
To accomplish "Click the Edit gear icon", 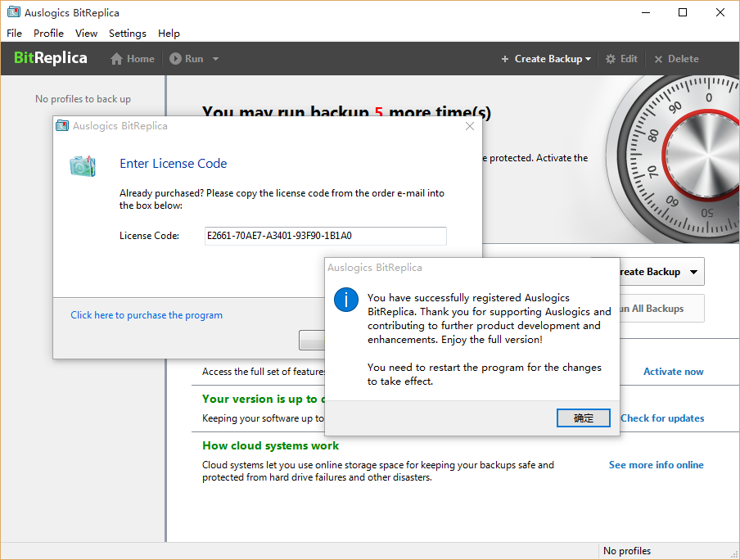I will [x=611, y=59].
